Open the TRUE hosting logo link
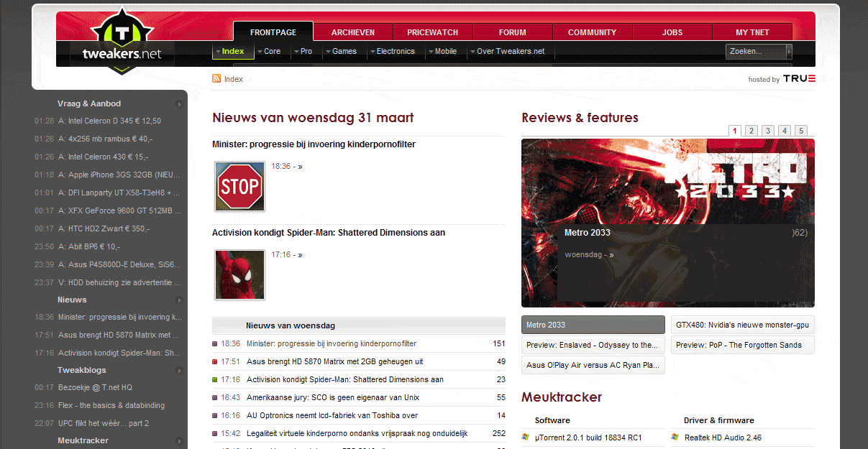This screenshot has height=449, width=868. [x=799, y=78]
